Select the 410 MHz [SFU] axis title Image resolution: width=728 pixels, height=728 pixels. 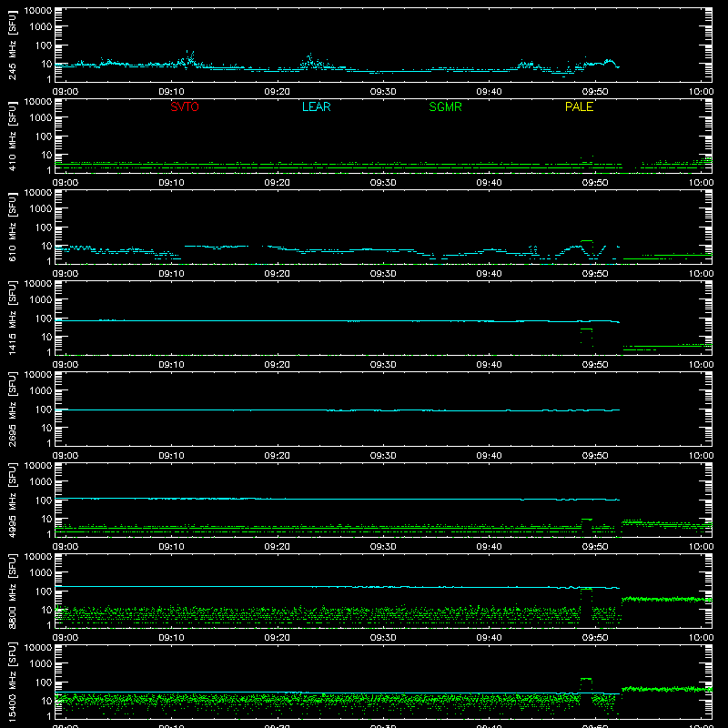pos(12,136)
